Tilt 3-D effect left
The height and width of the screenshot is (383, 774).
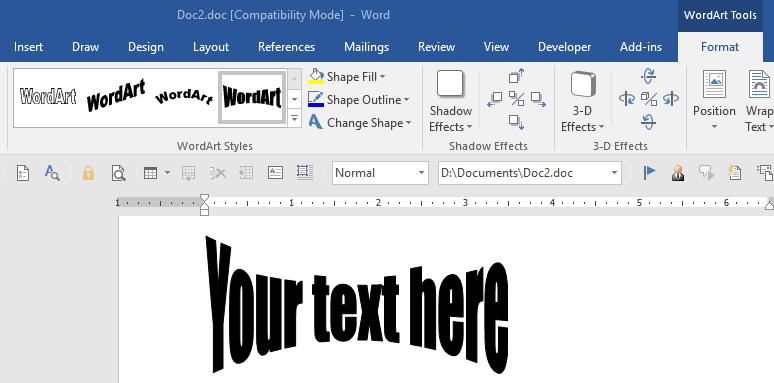tap(626, 99)
